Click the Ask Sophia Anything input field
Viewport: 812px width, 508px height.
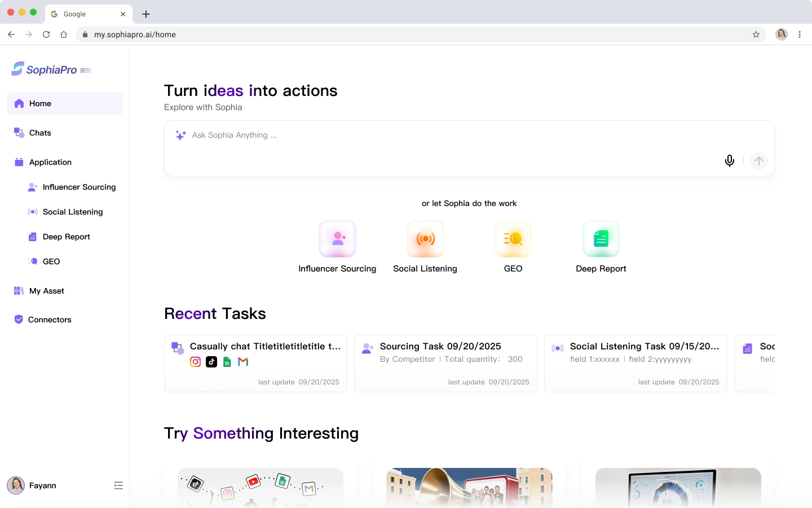pos(469,148)
